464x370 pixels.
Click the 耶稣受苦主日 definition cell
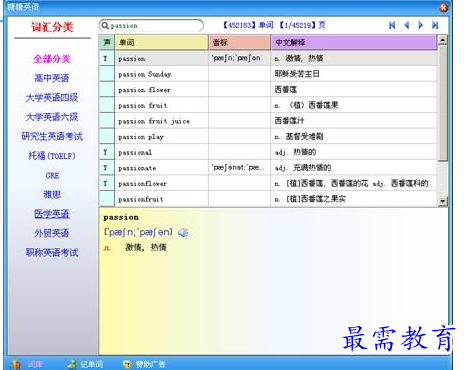(354, 74)
